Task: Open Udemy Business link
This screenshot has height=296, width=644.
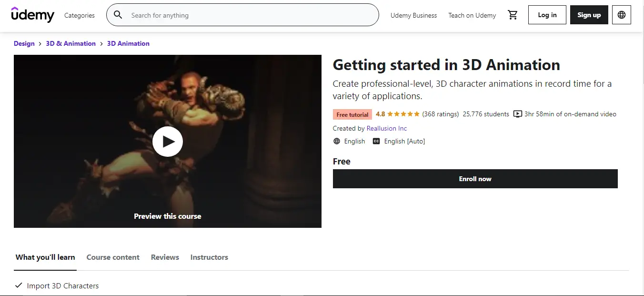Action: point(413,15)
